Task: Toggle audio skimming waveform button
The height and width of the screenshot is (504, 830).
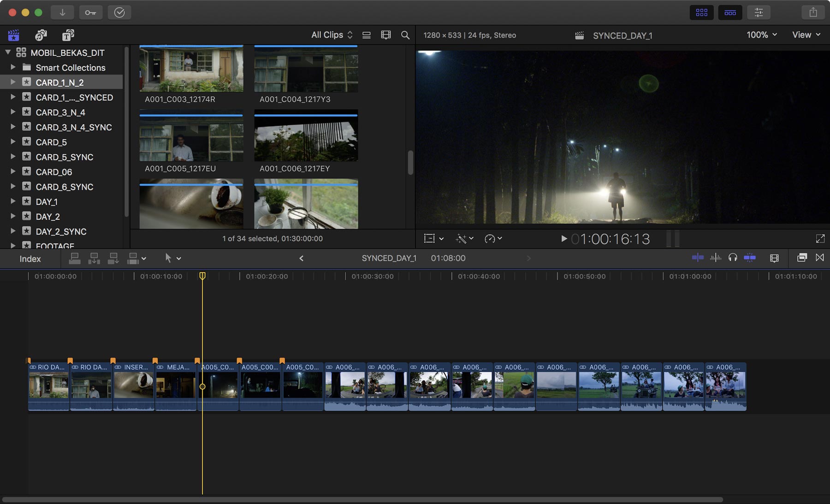Action: (x=716, y=258)
